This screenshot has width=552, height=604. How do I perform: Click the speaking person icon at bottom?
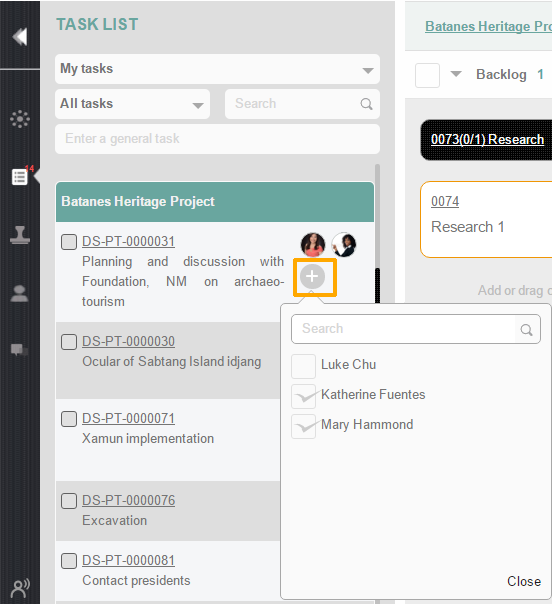point(20,588)
